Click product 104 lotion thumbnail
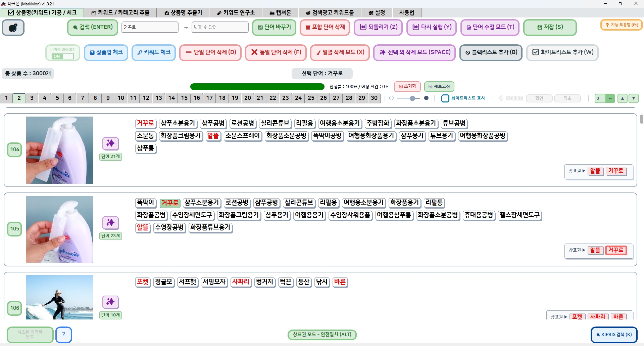This screenshot has height=346, width=644. click(60, 150)
